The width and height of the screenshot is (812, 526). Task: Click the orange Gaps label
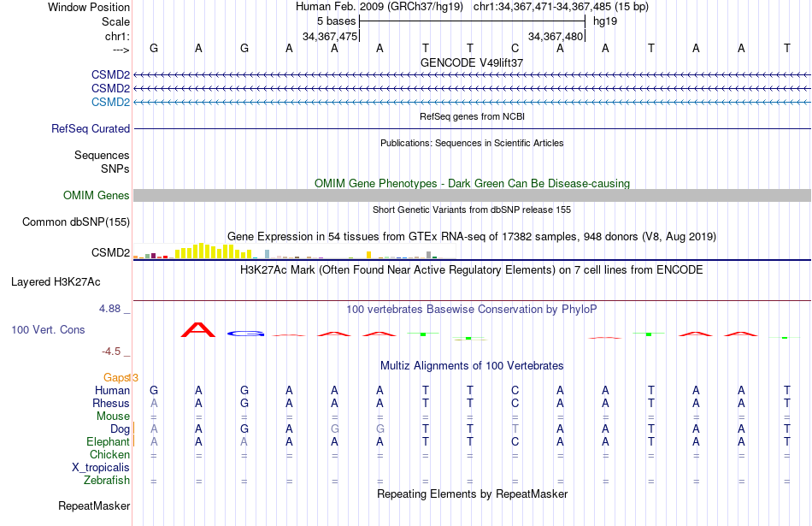pyautogui.click(x=116, y=377)
